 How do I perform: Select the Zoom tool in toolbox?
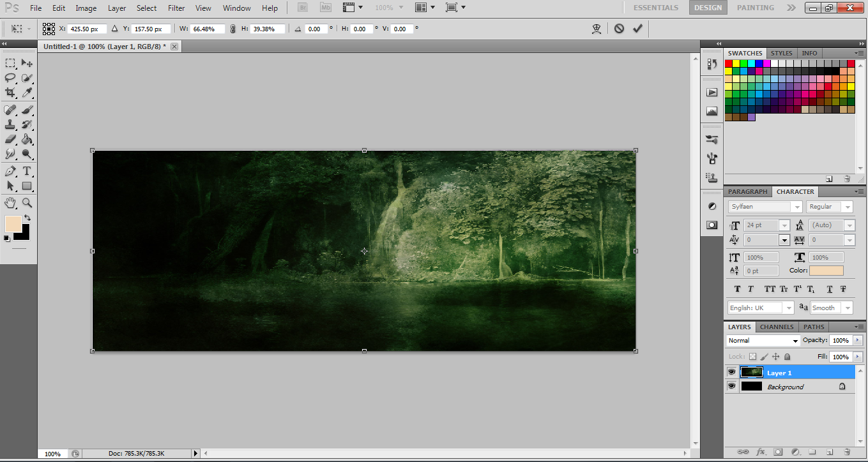click(x=27, y=203)
